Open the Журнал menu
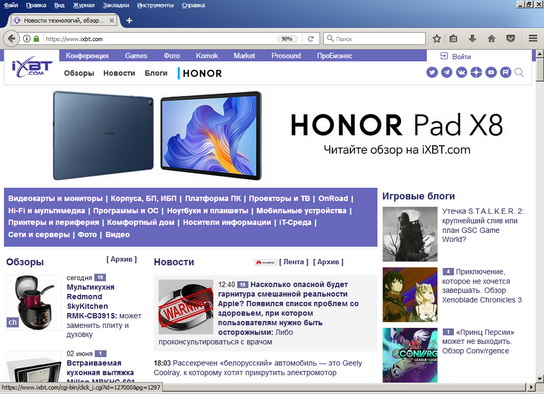 84,6
